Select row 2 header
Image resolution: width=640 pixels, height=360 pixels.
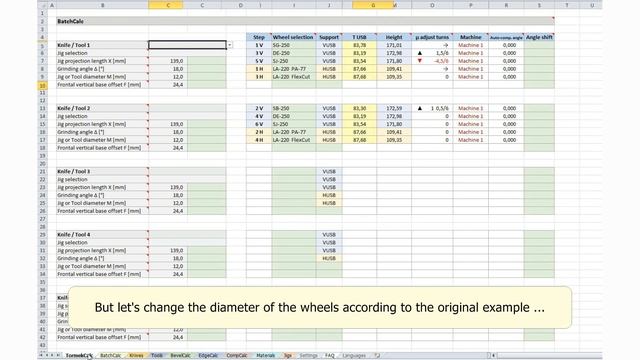(x=42, y=21)
